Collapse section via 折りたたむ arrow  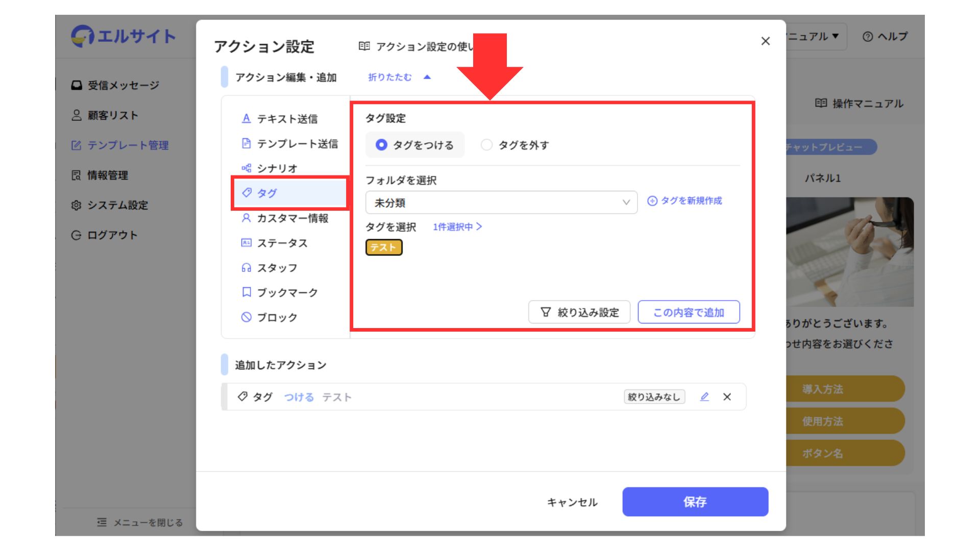coord(427,77)
